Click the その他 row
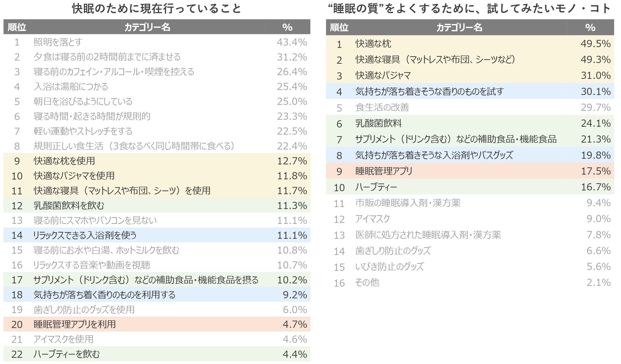 pyautogui.click(x=470, y=282)
